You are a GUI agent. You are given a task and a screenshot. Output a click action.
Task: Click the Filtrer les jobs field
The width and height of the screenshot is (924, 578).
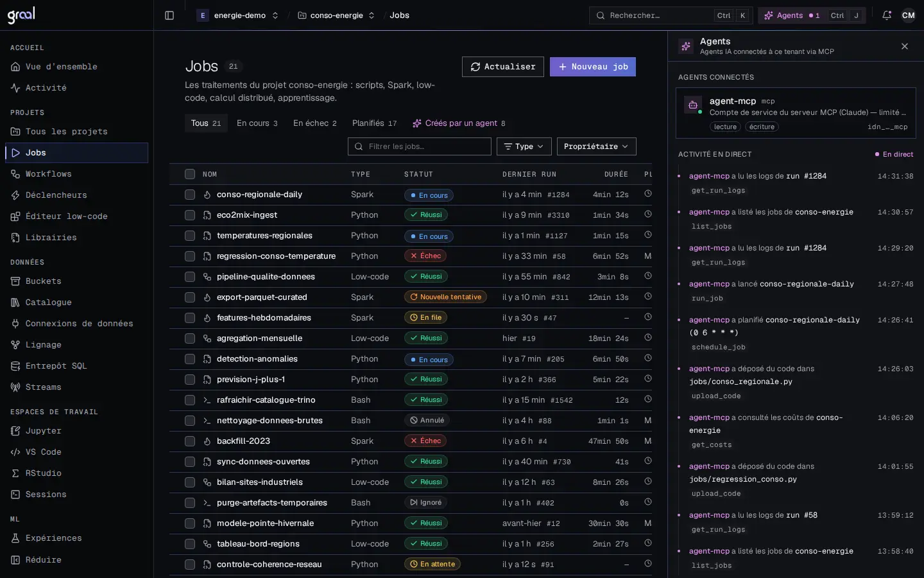420,146
